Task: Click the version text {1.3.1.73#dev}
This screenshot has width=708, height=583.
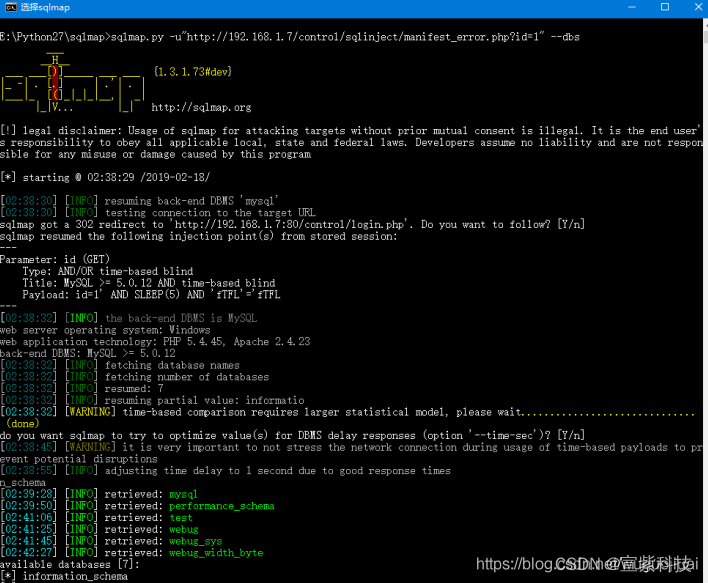Action: click(x=193, y=72)
